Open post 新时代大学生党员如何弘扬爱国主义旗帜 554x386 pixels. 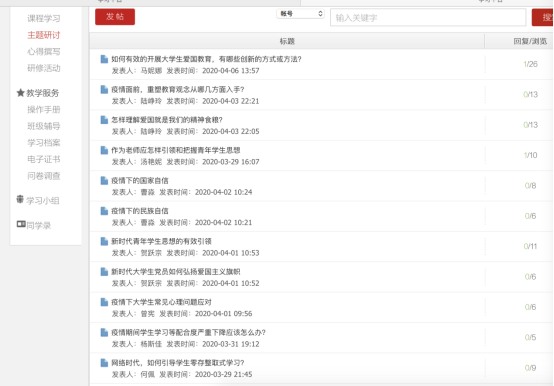tap(176, 272)
